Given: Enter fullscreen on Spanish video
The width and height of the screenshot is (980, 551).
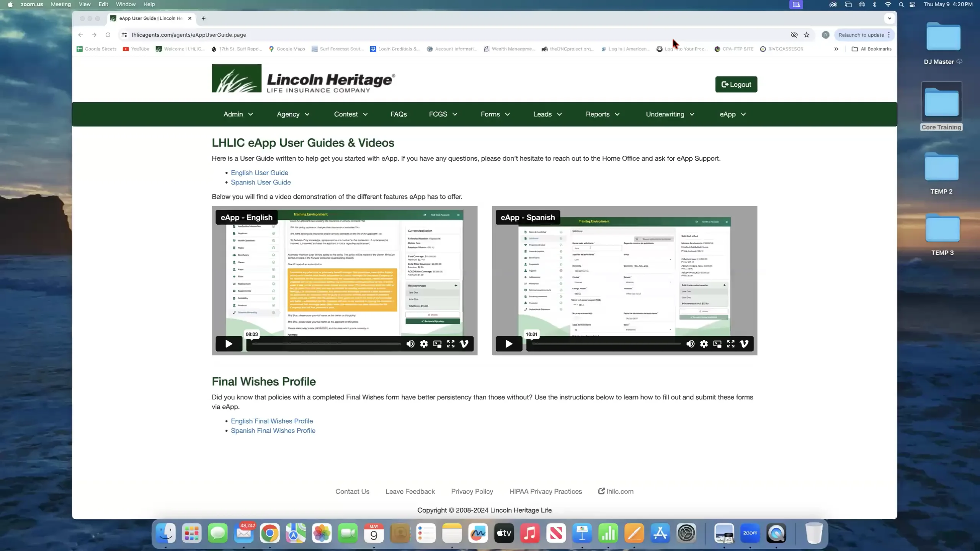Looking at the screenshot, I should [x=731, y=344].
